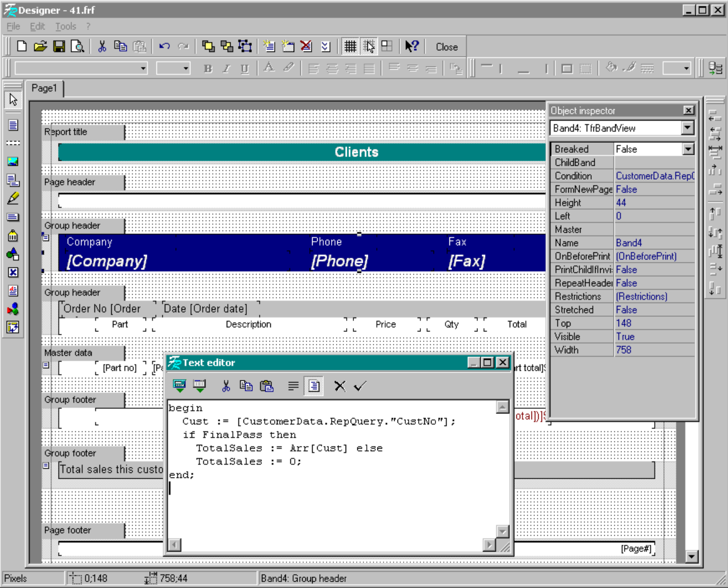Click the Undo arrow icon
Screen dimensions: 728x588
point(164,47)
